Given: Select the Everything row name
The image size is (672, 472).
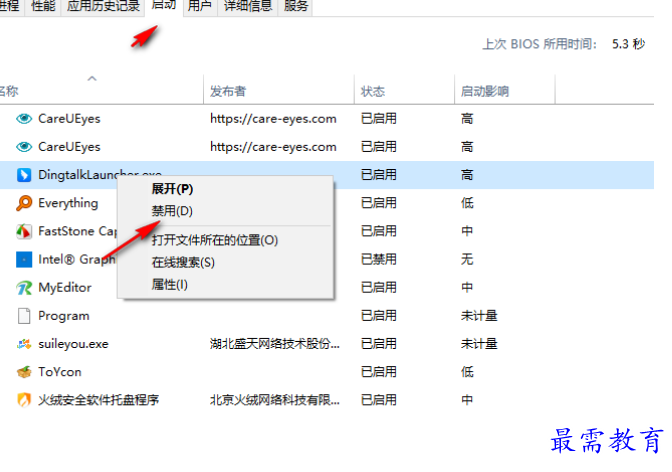Looking at the screenshot, I should tap(68, 203).
